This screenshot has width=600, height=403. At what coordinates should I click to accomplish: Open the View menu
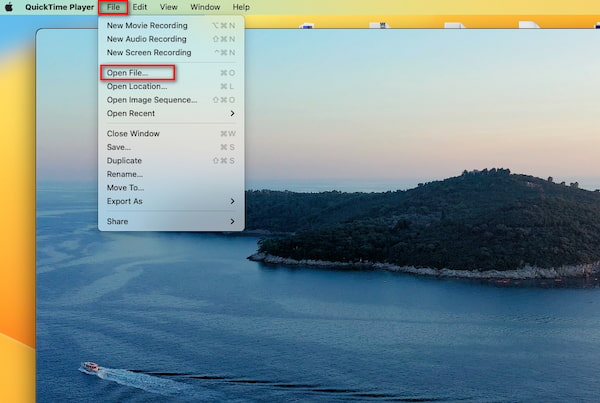point(168,7)
